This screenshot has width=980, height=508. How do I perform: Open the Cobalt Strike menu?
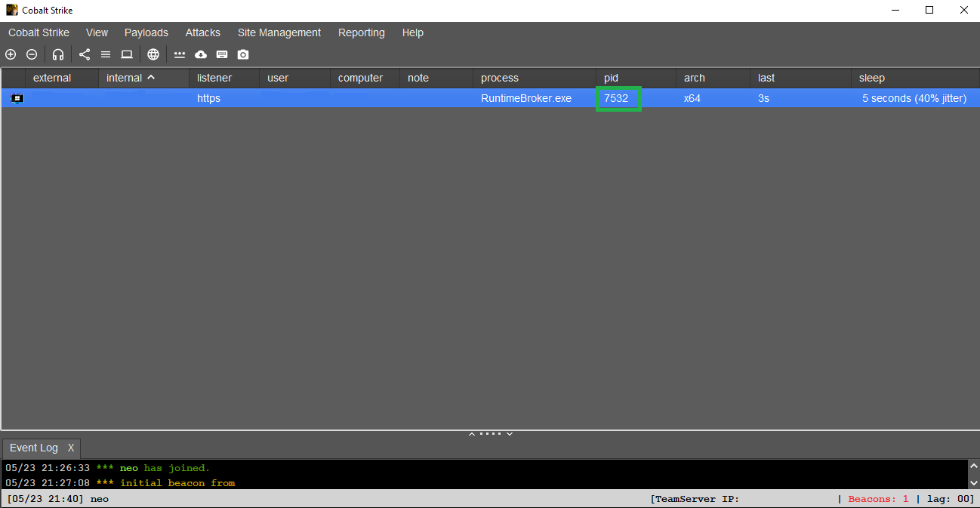pyautogui.click(x=39, y=32)
